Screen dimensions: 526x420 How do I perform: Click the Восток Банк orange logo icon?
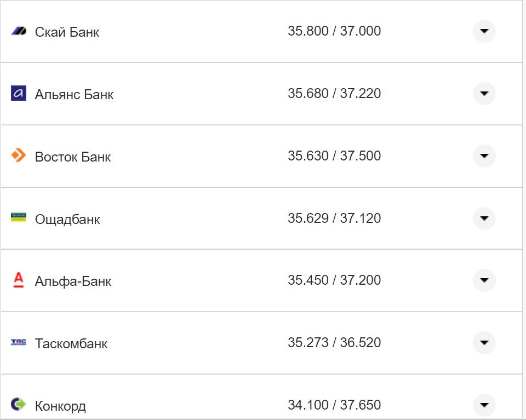[19, 156]
